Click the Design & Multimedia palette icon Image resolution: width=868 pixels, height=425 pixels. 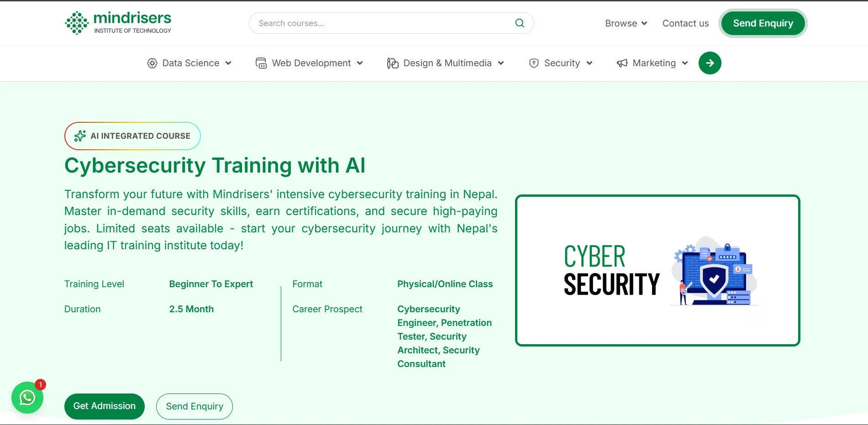(x=393, y=63)
